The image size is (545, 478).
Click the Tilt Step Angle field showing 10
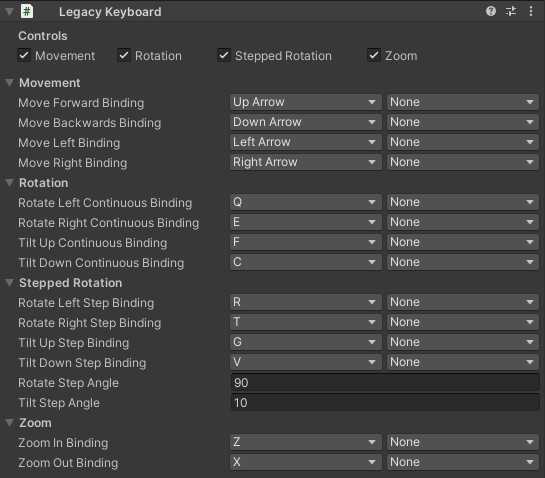pyautogui.click(x=385, y=403)
